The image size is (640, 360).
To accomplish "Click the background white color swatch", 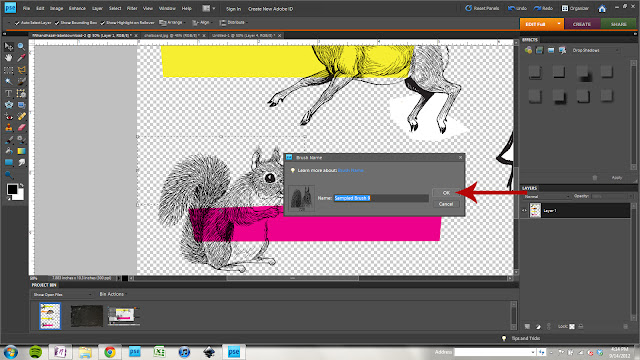I will 20,197.
